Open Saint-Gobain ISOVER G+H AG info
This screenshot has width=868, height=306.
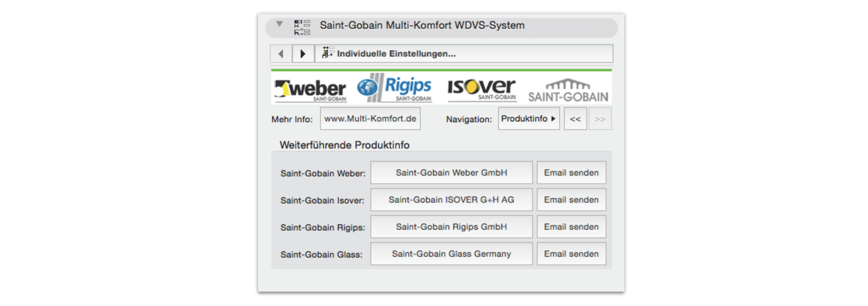451,200
